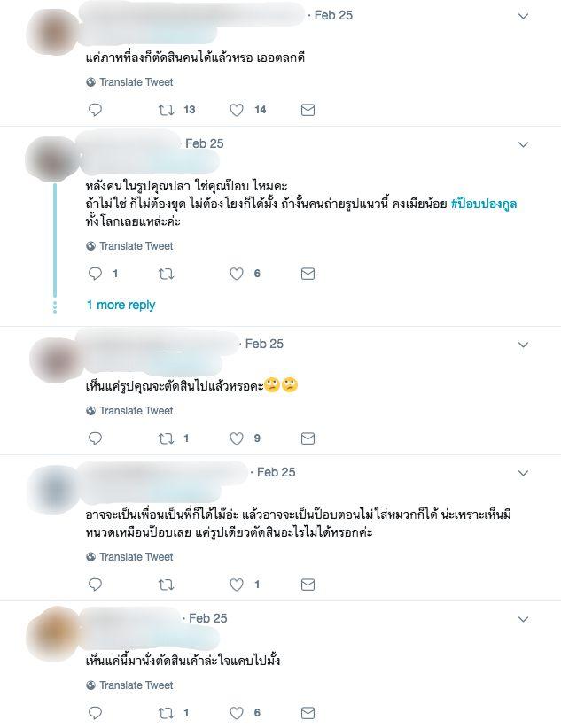Viewport: 561px width, 728px height.
Task: Translate Tweet under the last tweet
Action: (129, 685)
